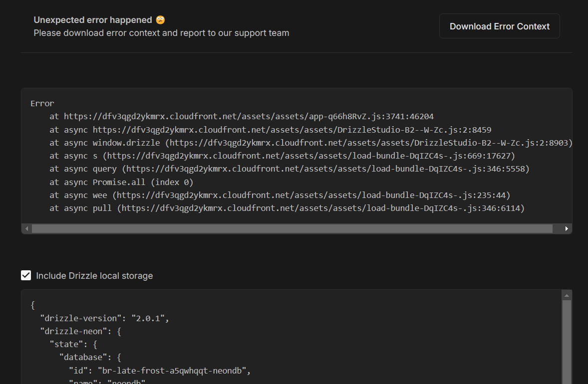Uncheck Include Drizzle local storage checkbox
The width and height of the screenshot is (588, 384).
click(26, 275)
